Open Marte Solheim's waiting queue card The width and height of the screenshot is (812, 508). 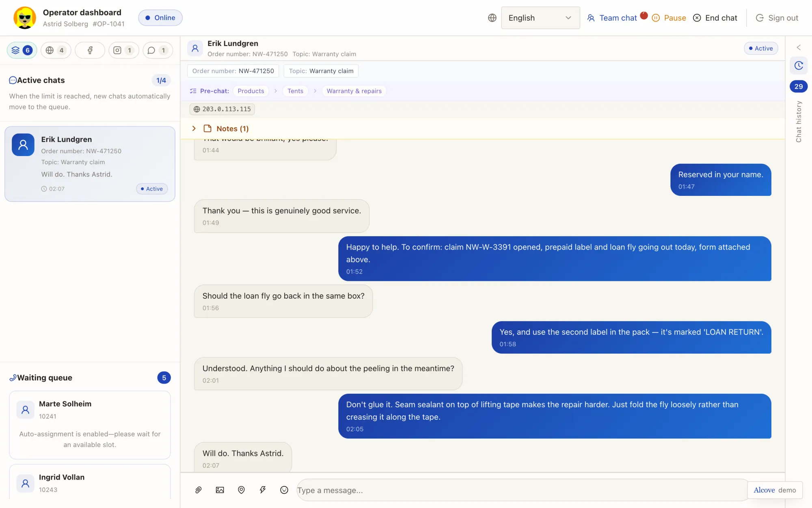pos(90,425)
